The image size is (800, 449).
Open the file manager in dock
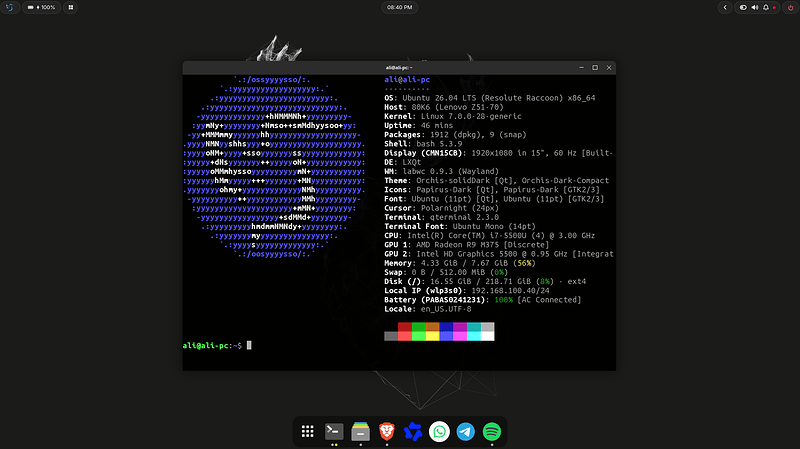(x=361, y=432)
